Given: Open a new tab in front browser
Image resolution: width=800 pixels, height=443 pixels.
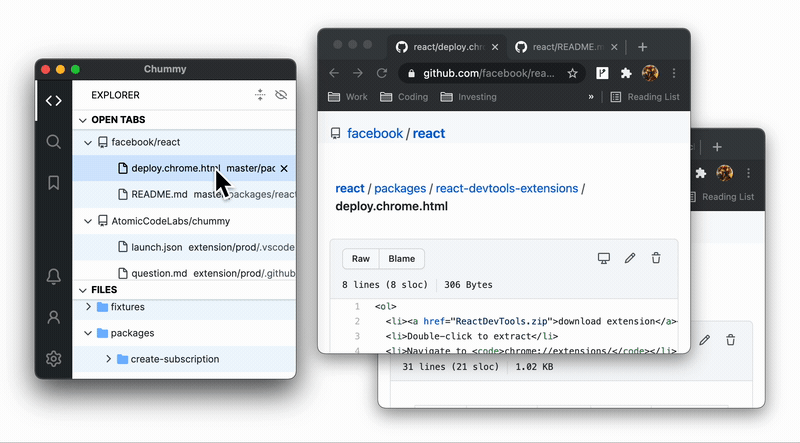Looking at the screenshot, I should (x=642, y=47).
